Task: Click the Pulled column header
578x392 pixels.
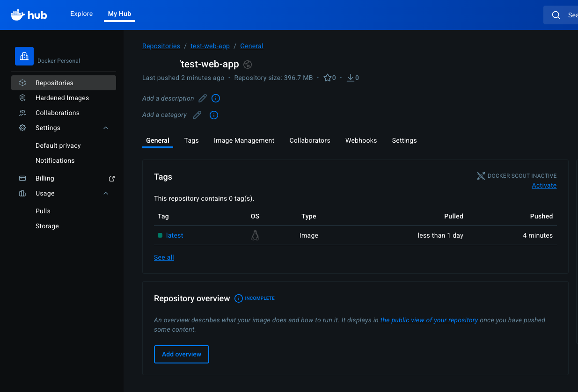Action: pos(454,216)
